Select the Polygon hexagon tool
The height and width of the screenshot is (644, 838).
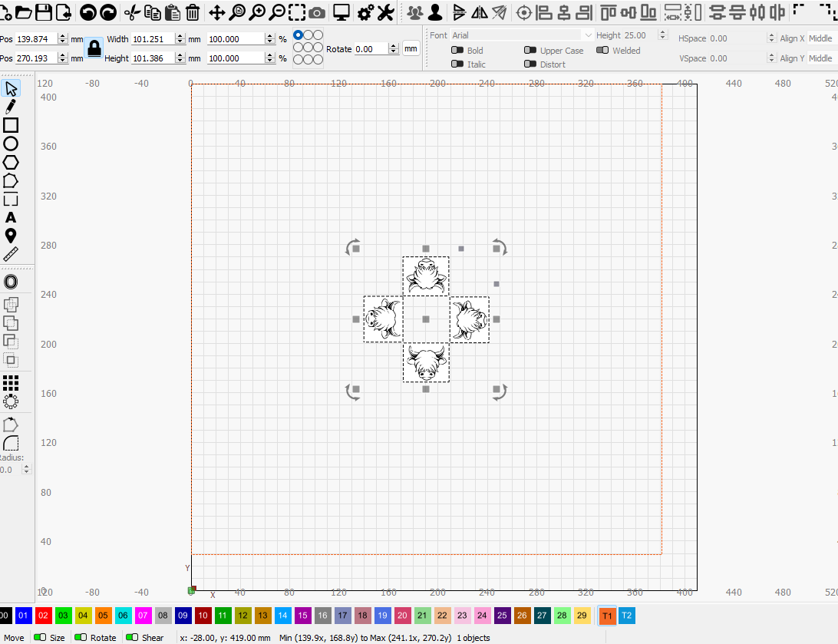pos(11,163)
